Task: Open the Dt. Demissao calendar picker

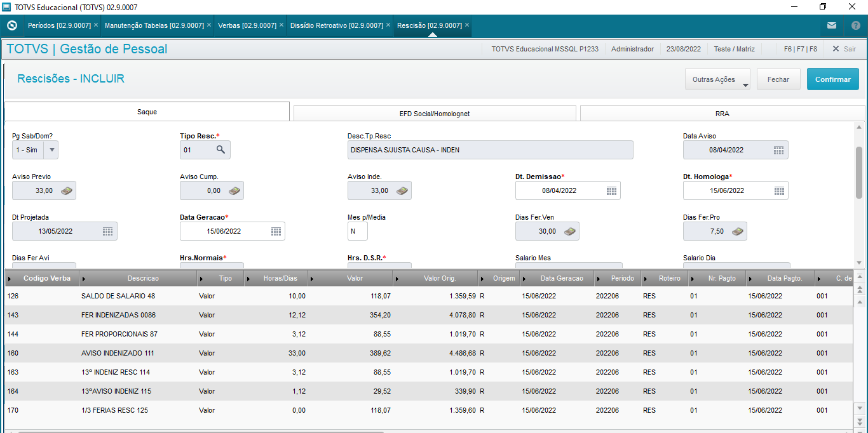Action: 611,190
